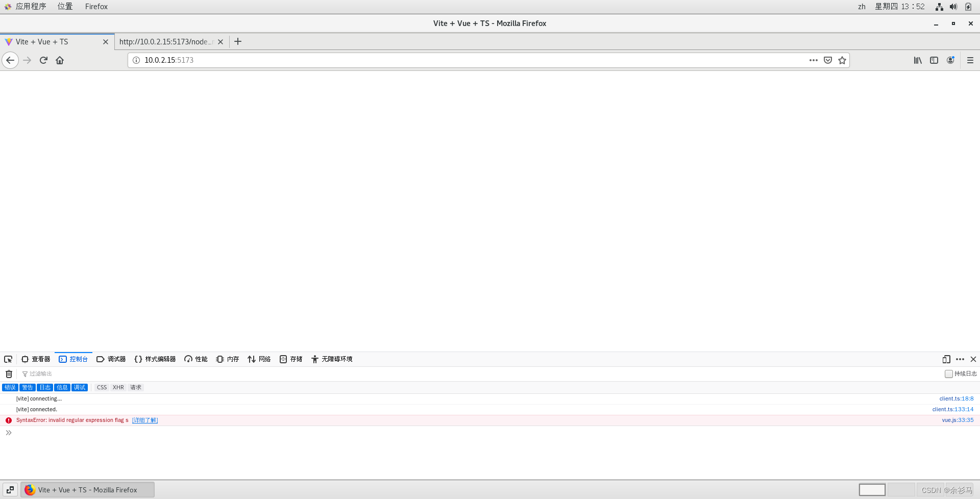
Task: Enable the 持续日志 persist logs checkbox
Action: pos(948,374)
